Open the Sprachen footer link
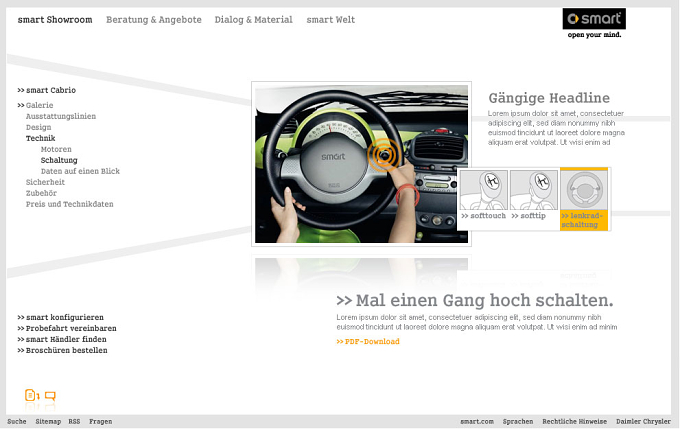This screenshot has width=680, height=429. 518,422
